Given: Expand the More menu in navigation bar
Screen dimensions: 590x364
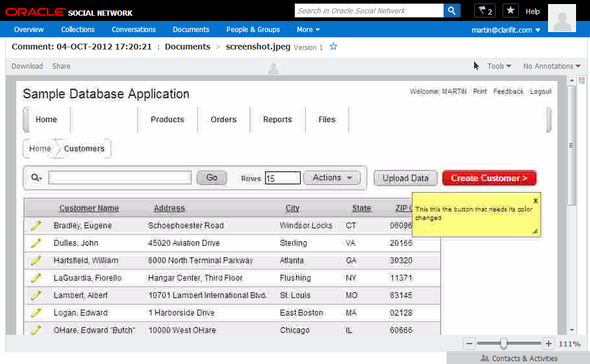Looking at the screenshot, I should pos(308,30).
